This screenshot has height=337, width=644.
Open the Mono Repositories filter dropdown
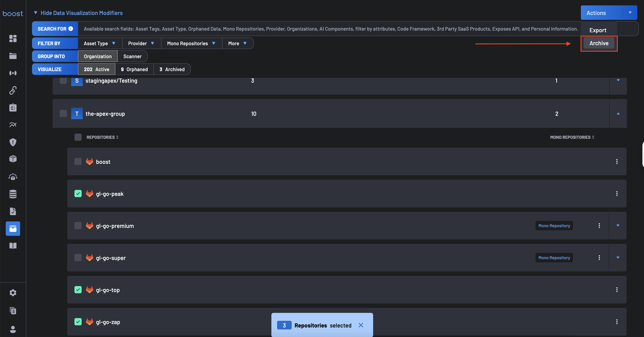point(192,43)
